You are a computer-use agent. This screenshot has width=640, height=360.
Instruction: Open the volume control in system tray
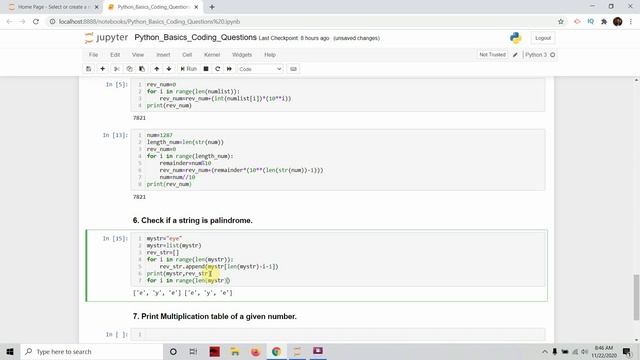584,351
